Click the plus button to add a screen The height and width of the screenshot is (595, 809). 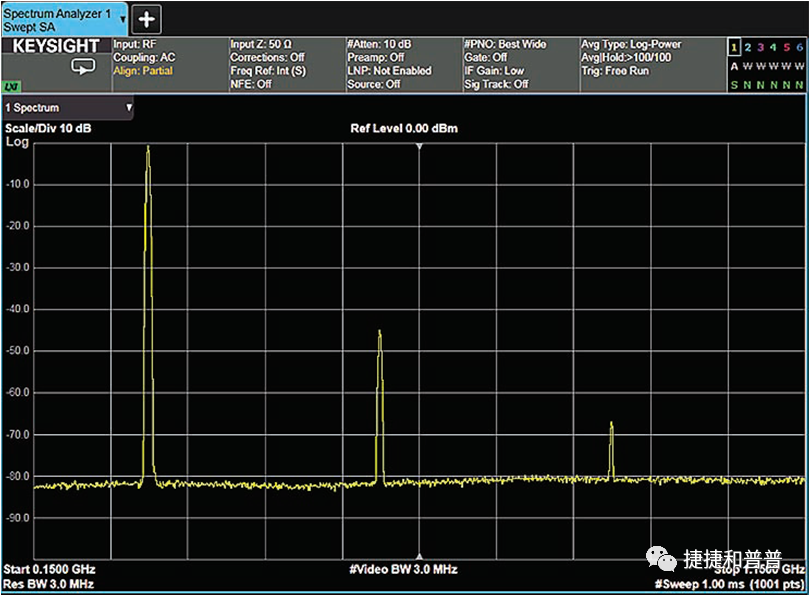[147, 19]
